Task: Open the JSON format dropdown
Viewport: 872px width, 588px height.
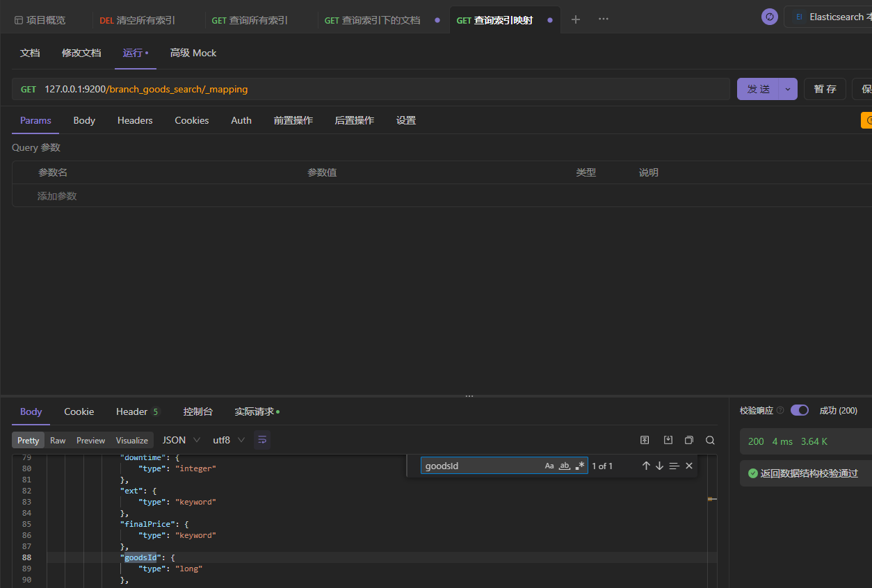Action: click(x=181, y=440)
